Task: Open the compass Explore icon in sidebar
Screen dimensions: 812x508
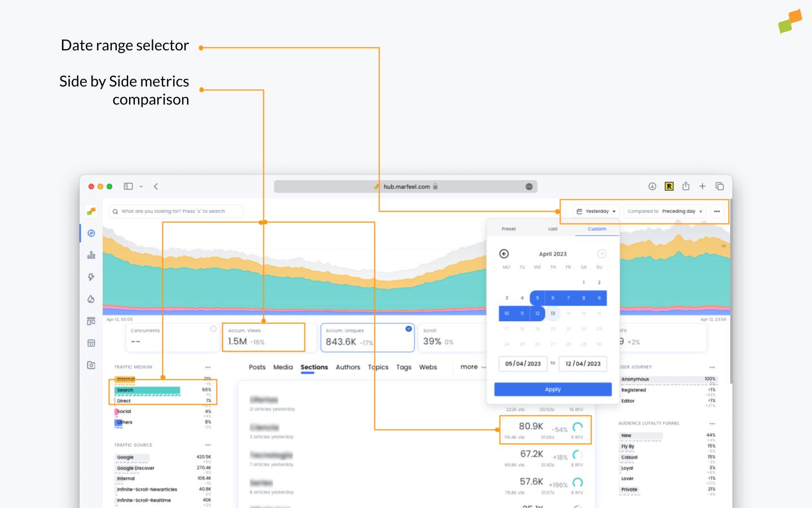Action: (x=91, y=233)
